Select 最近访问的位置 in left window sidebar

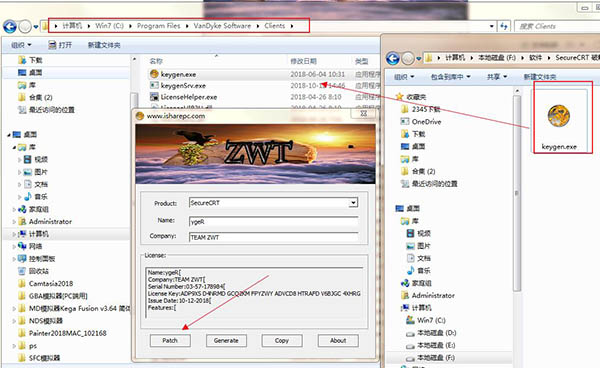click(x=46, y=110)
